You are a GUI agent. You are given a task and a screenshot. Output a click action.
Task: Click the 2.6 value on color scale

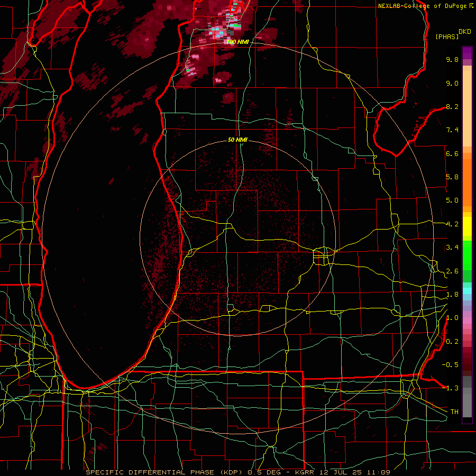[452, 271]
